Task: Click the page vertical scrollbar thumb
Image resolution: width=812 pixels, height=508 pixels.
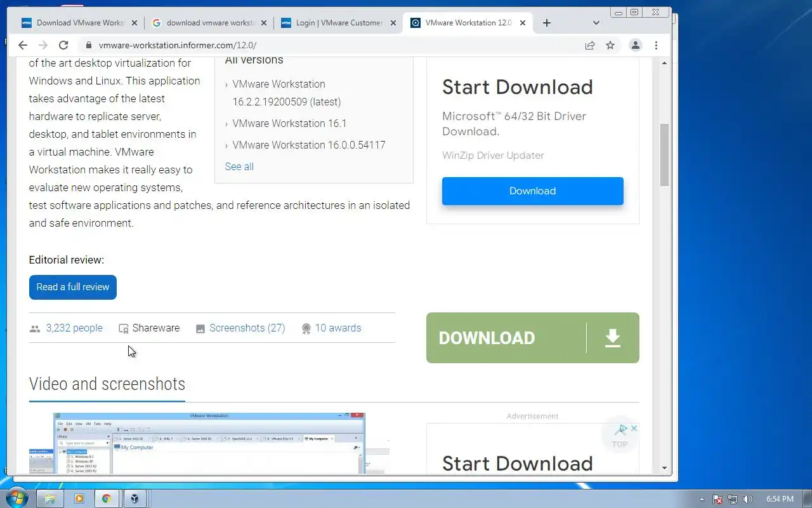Action: [665, 154]
